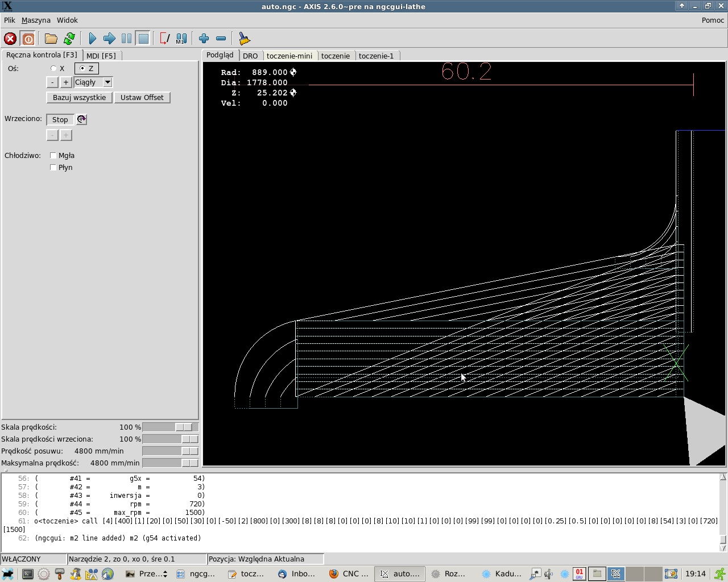728x582 pixels.
Task: Switch to the Ręczna kontrola [F3] tab
Action: 42,55
